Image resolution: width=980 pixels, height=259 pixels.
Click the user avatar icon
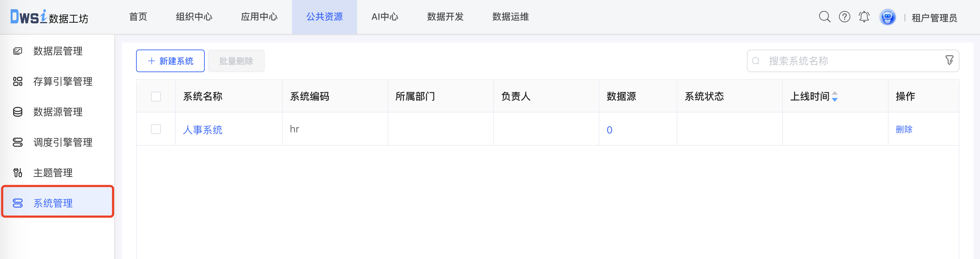pyautogui.click(x=887, y=17)
